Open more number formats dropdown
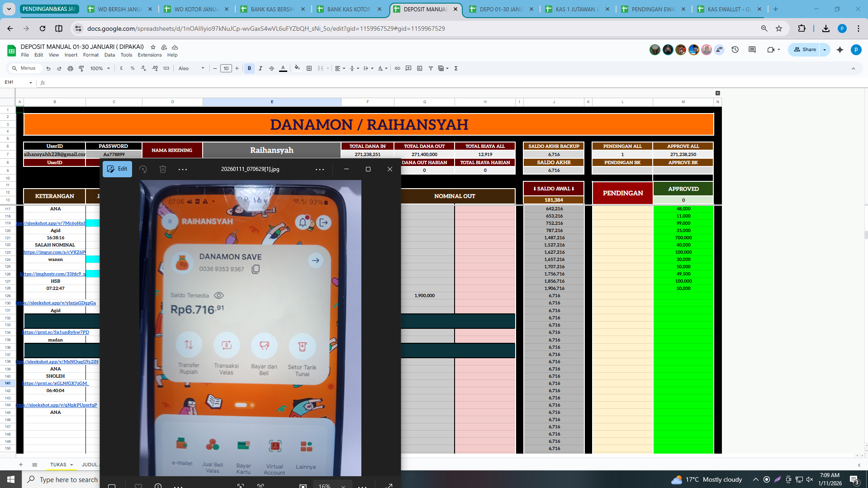 [166, 68]
